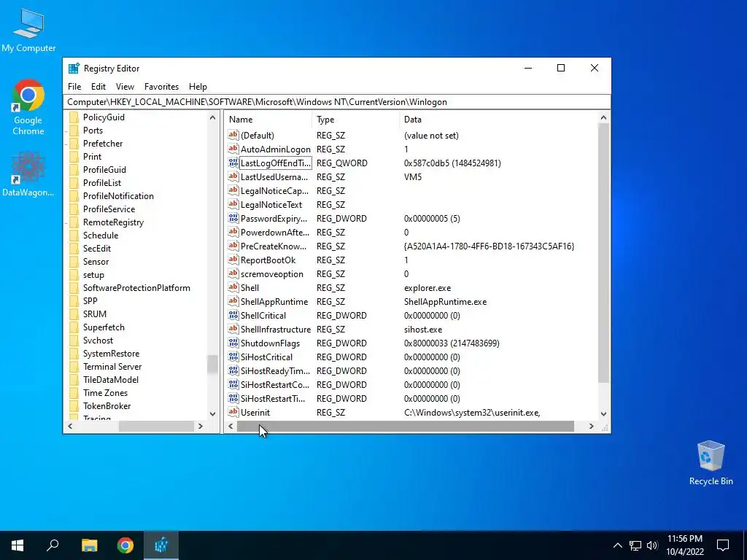747x560 pixels.
Task: Click the Data column header
Action: pyautogui.click(x=498, y=120)
